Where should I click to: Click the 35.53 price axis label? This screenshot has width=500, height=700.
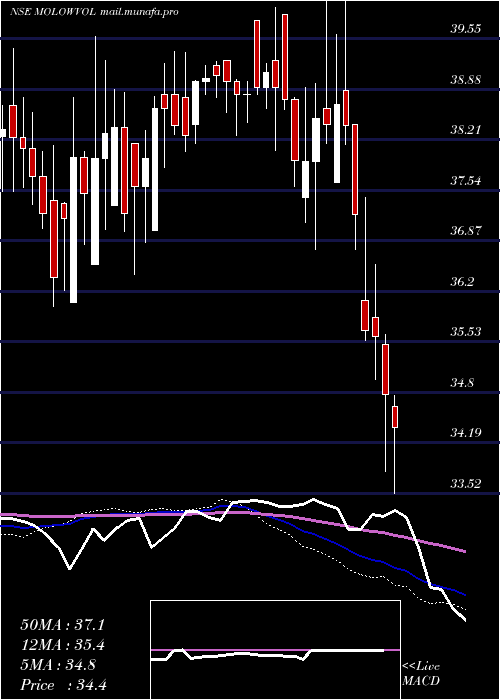(x=466, y=332)
